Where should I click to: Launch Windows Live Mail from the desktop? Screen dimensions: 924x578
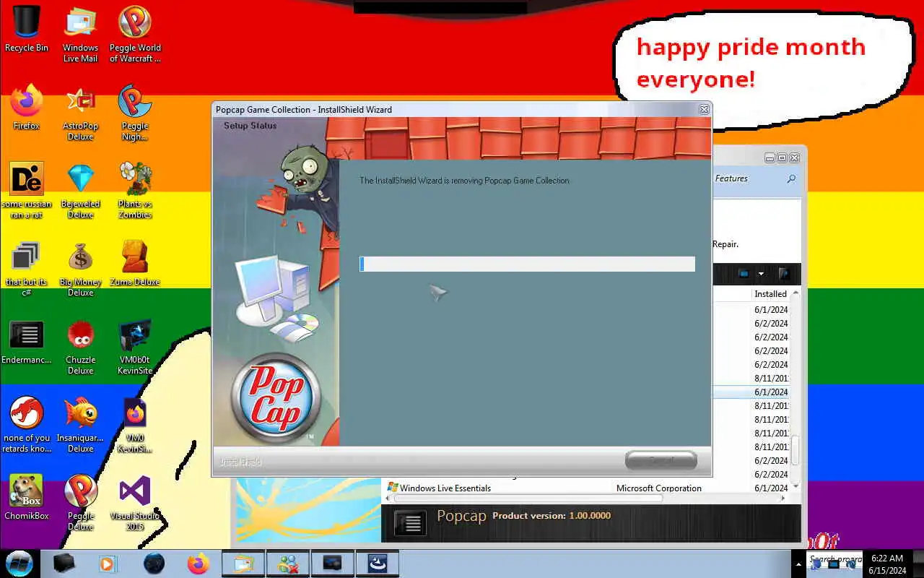point(80,35)
